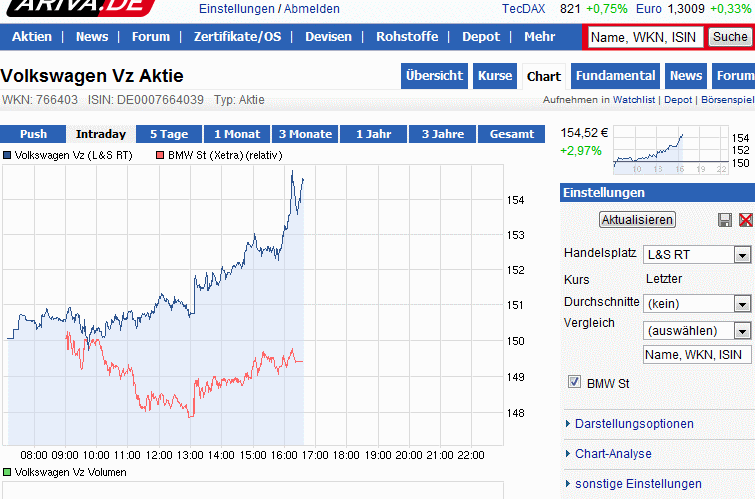Open the News menu in navigation bar
755x499 pixels.
tap(92, 37)
